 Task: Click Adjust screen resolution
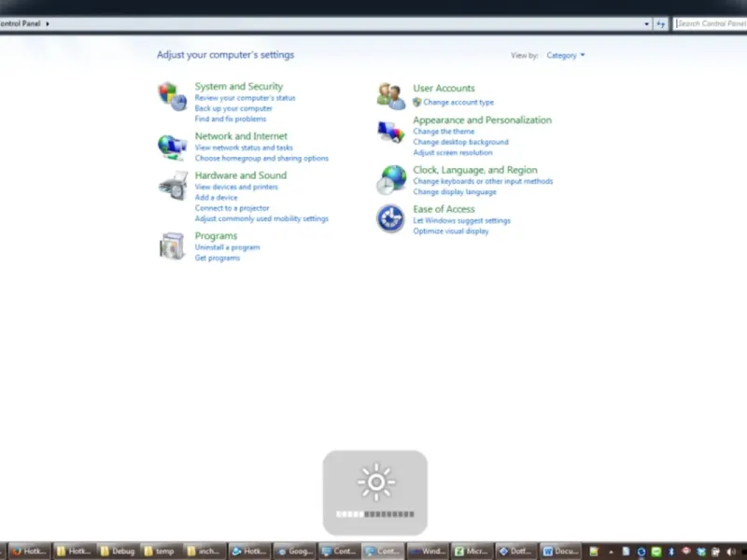coord(453,152)
